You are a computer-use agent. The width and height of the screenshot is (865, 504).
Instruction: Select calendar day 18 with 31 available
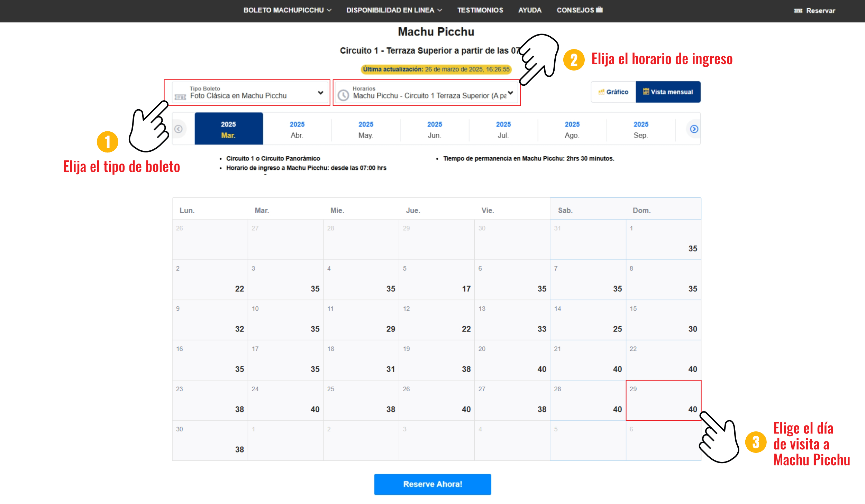coord(361,360)
